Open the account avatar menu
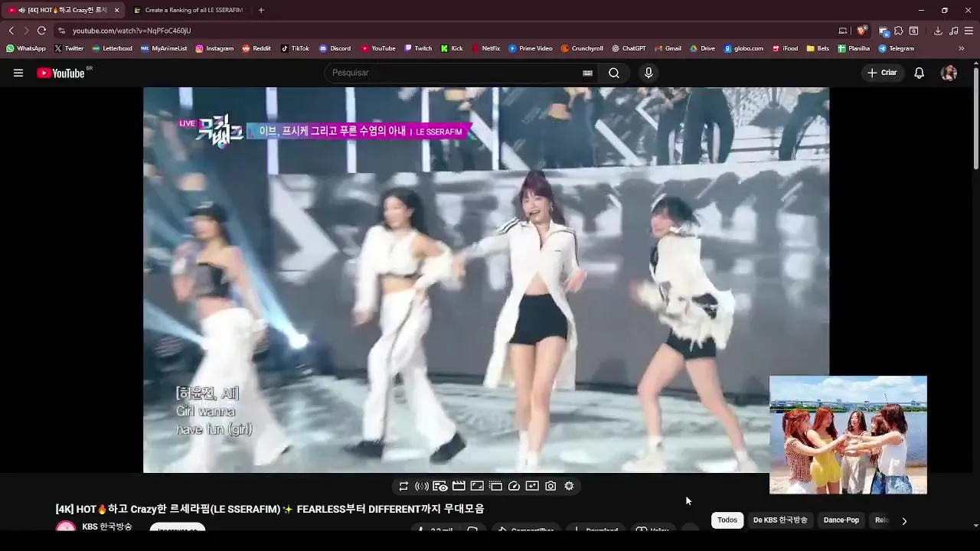 tap(949, 73)
